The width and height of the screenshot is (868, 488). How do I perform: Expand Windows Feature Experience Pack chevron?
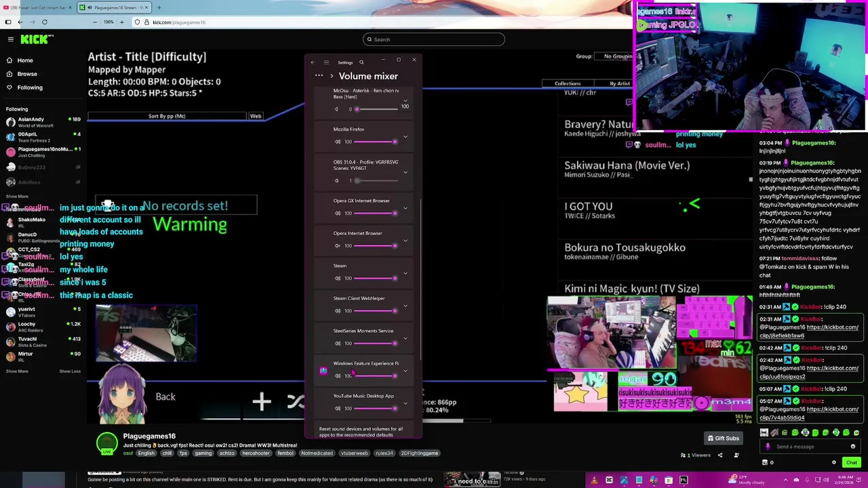click(406, 370)
